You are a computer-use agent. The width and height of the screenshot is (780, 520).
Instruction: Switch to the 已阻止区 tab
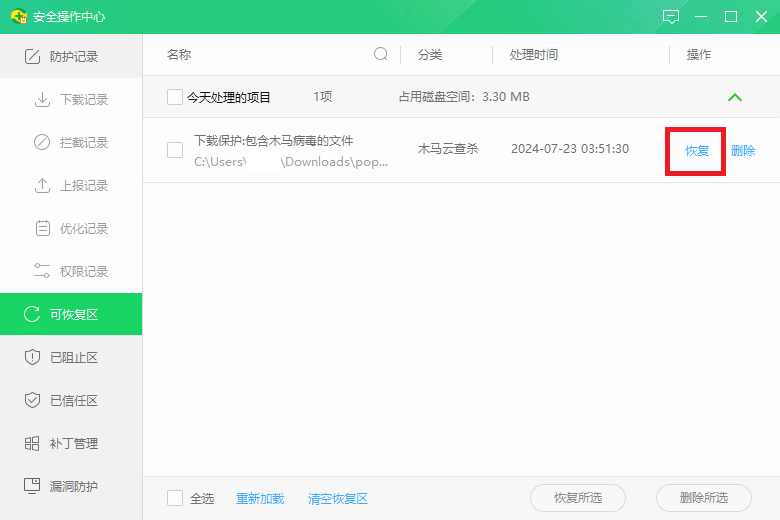point(74,358)
